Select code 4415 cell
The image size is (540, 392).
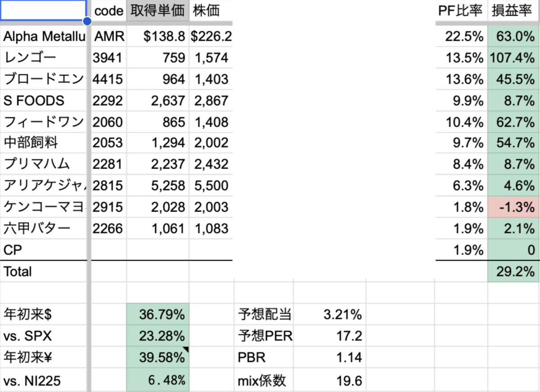pyautogui.click(x=109, y=79)
